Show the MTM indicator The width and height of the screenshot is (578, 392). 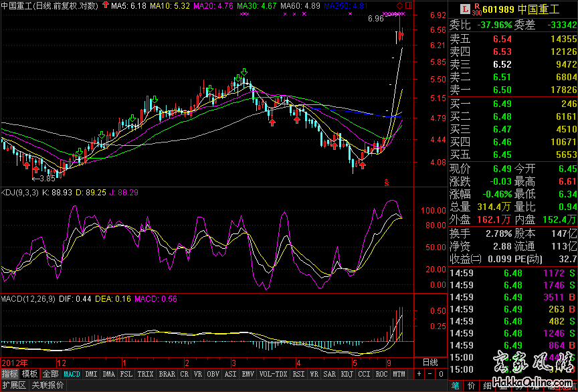(399, 374)
